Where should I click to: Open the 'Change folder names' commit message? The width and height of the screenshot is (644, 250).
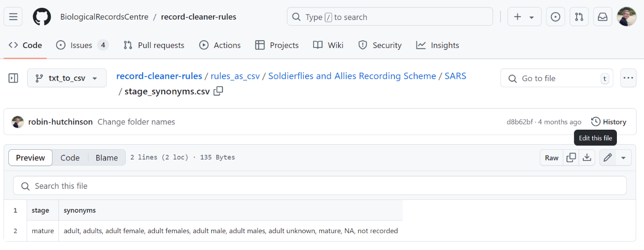pos(136,122)
